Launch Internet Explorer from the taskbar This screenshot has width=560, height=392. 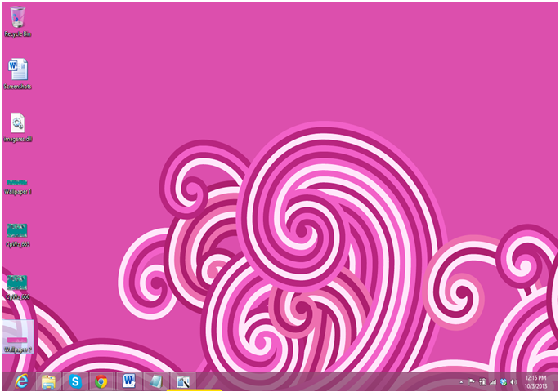coord(22,381)
